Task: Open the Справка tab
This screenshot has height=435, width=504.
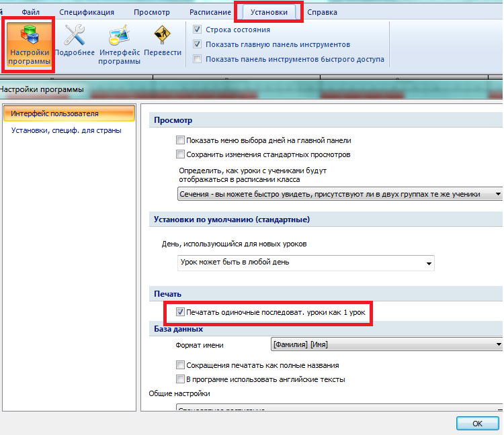Action: pos(322,12)
